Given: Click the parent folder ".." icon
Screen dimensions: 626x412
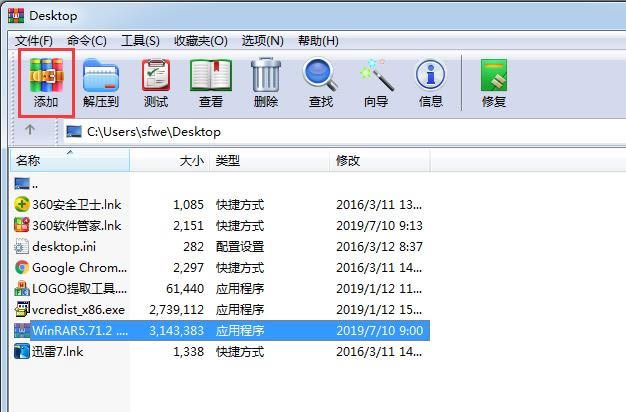Looking at the screenshot, I should point(22,183).
